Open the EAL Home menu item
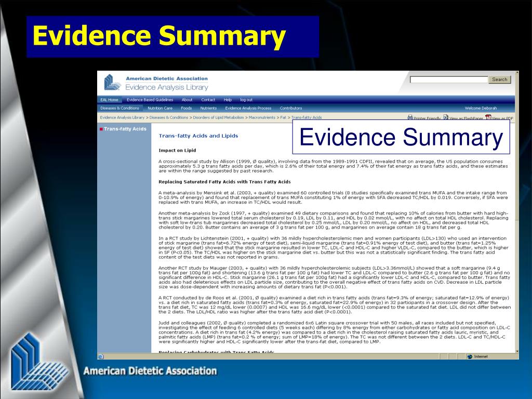 [109, 100]
